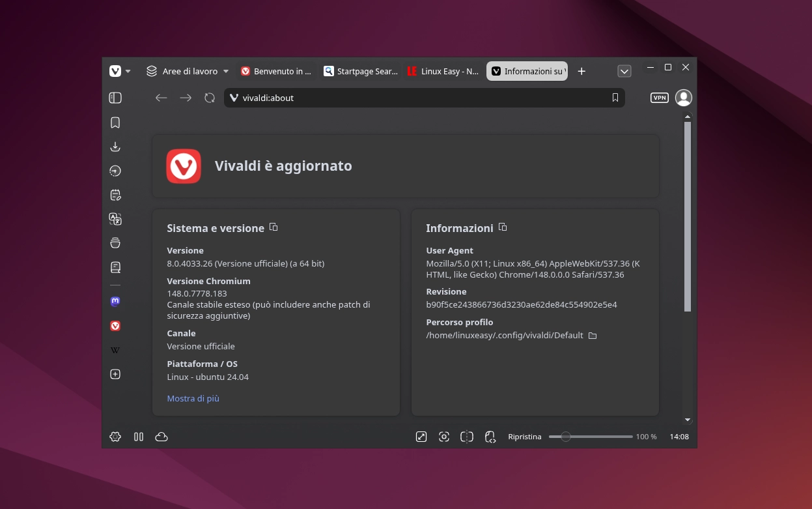
Task: Open the VPN button
Action: (x=660, y=98)
